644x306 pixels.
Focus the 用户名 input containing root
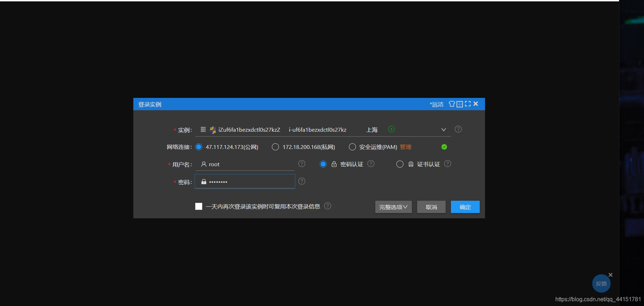pyautogui.click(x=245, y=164)
